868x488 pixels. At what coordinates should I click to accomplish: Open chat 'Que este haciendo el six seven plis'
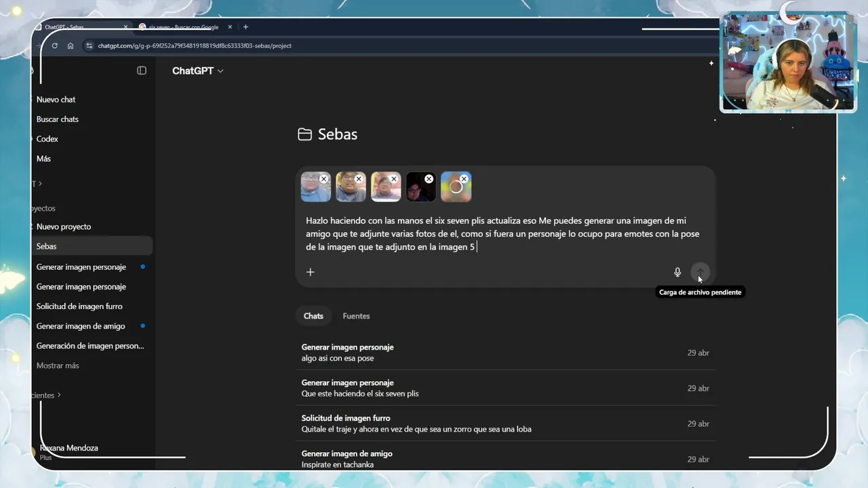click(x=505, y=388)
